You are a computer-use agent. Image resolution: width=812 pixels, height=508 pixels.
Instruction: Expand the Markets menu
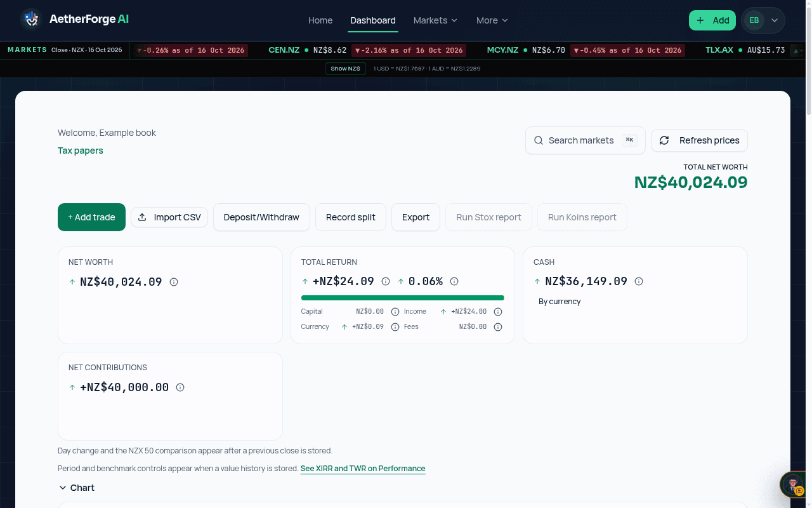click(435, 20)
